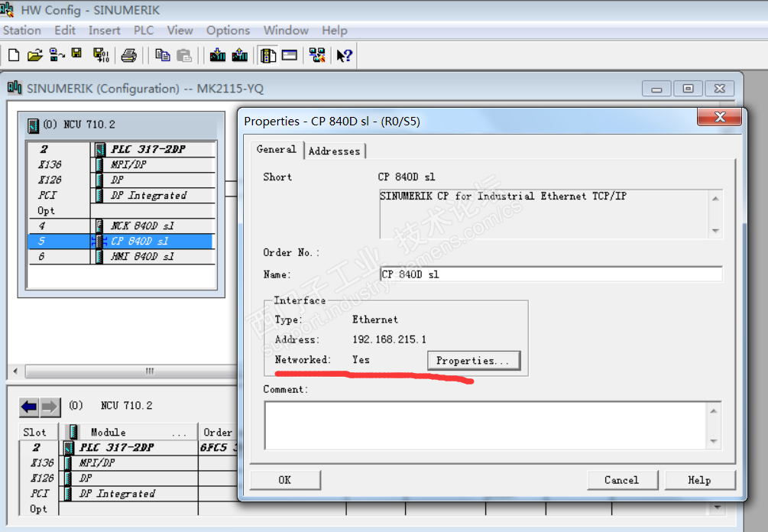Click the Copy toolbar icon

(x=163, y=55)
